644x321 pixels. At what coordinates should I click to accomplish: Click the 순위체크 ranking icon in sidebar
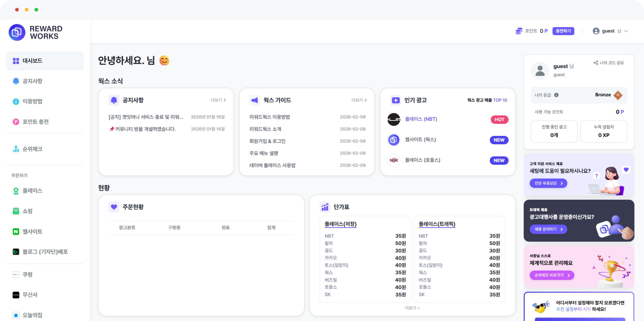tap(16, 149)
